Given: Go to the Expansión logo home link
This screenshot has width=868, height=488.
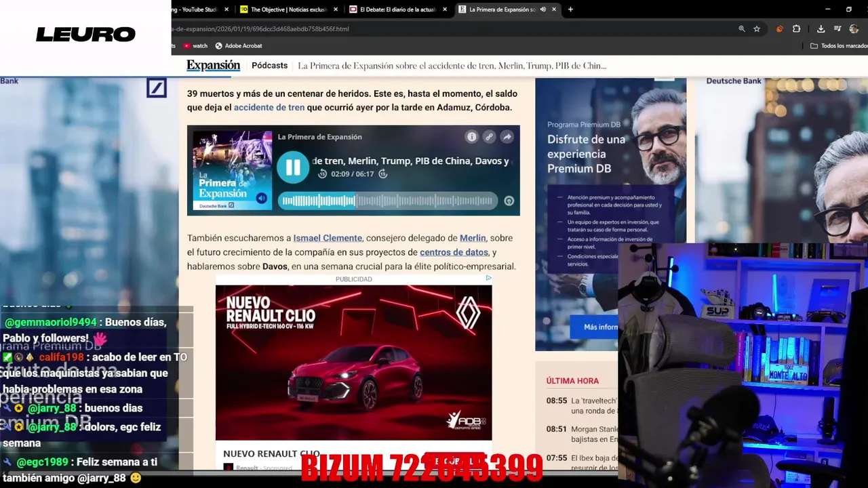Looking at the screenshot, I should pos(214,65).
